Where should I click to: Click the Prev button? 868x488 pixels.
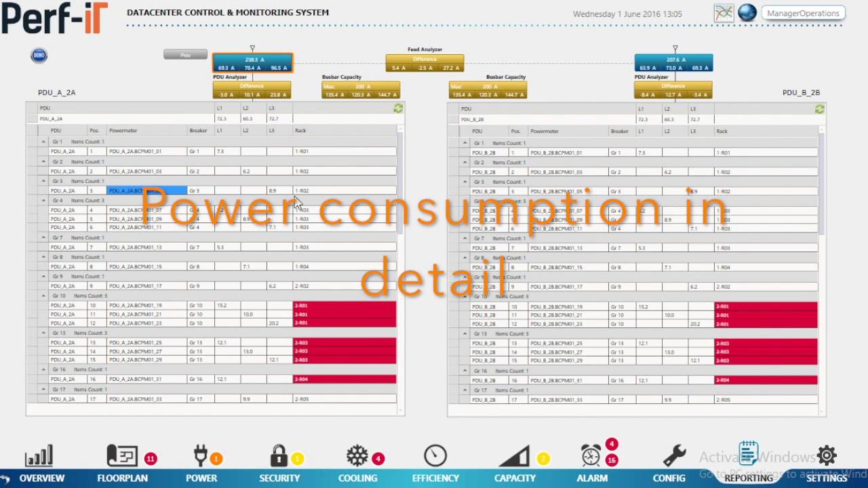click(x=185, y=55)
